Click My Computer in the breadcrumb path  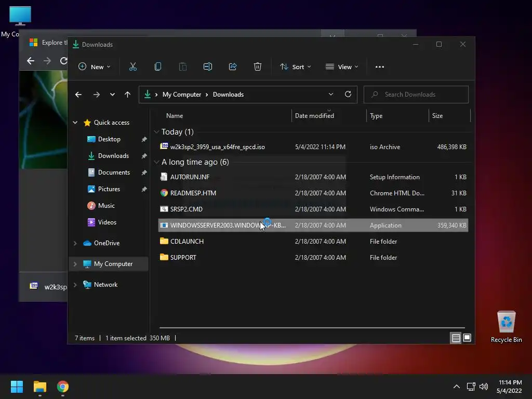182,95
